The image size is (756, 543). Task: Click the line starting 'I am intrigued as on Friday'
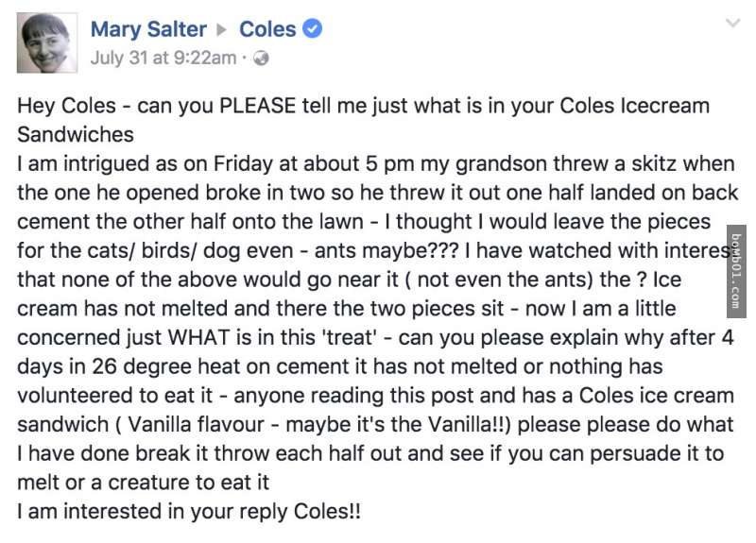pyautogui.click(x=376, y=163)
